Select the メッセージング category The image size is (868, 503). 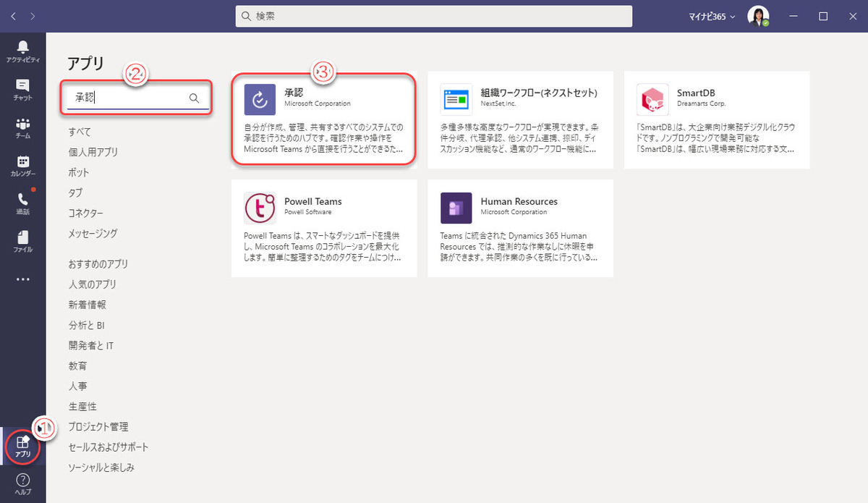93,233
